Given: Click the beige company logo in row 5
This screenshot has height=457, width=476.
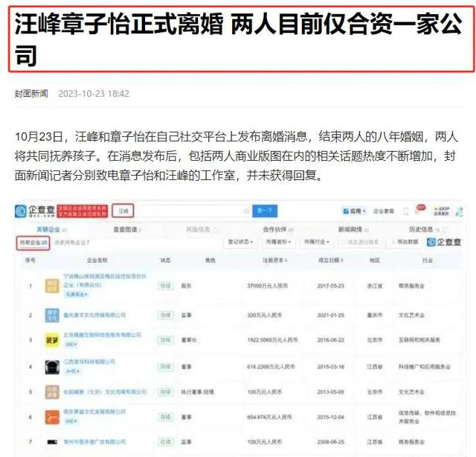Looking at the screenshot, I should coord(52,392).
